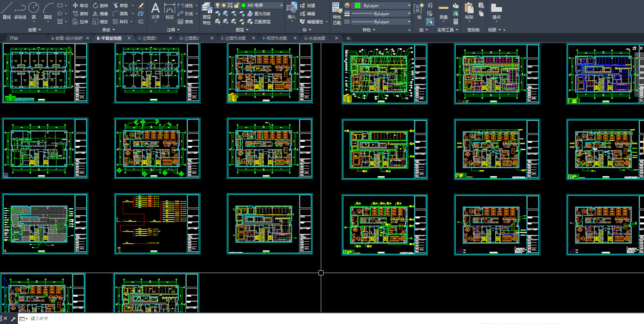Click the Erase tool eraser icon

[x=141, y=5]
